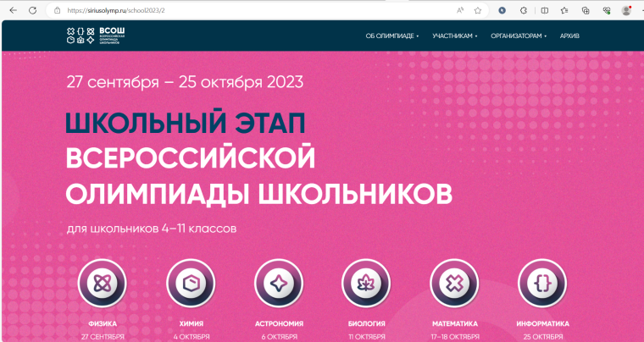This screenshot has width=644, height=342.
Task: Open the blue K extension icon
Action: point(502,11)
